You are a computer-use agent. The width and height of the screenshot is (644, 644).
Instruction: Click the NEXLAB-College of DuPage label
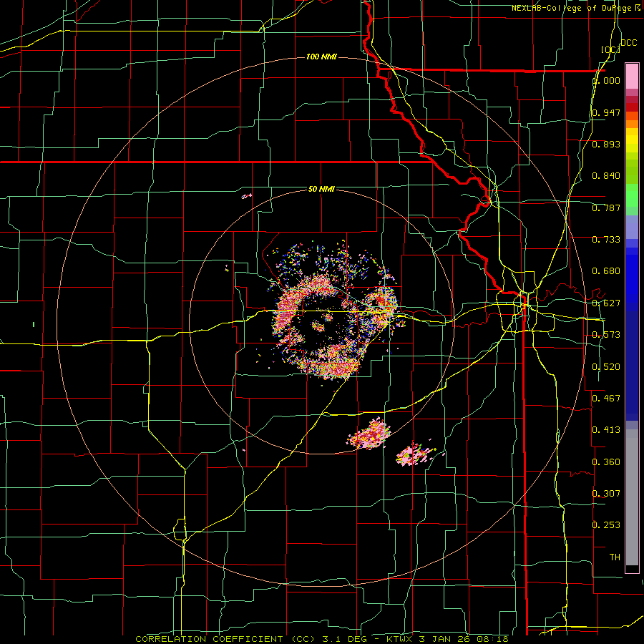click(x=577, y=8)
